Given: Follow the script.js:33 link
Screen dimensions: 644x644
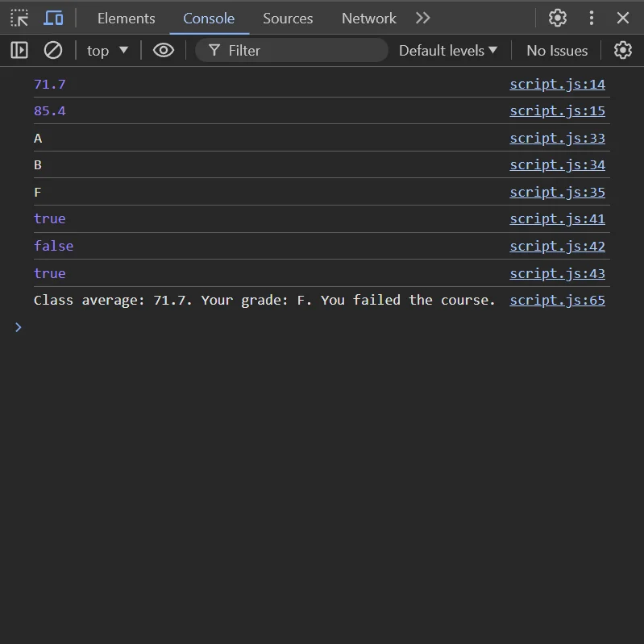Looking at the screenshot, I should (557, 138).
